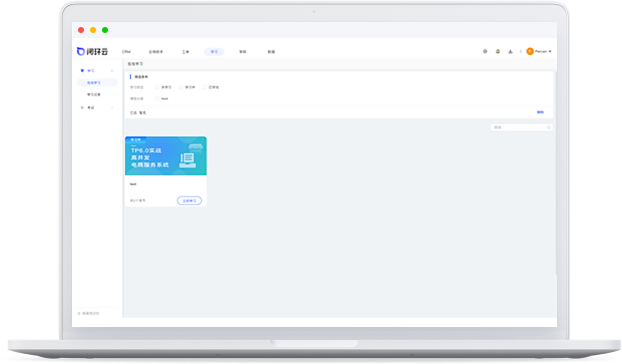Open the CRM item in top navigation
This screenshot has width=622, height=364.
point(126,52)
